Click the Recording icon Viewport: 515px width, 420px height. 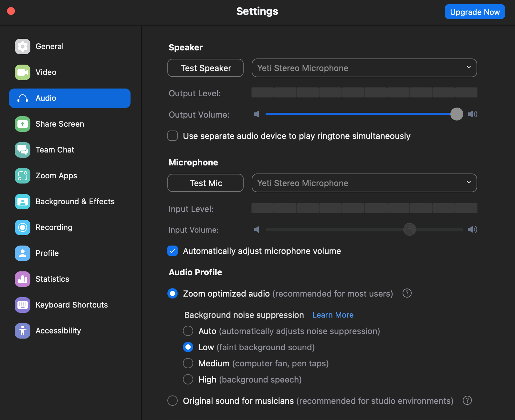coord(23,227)
